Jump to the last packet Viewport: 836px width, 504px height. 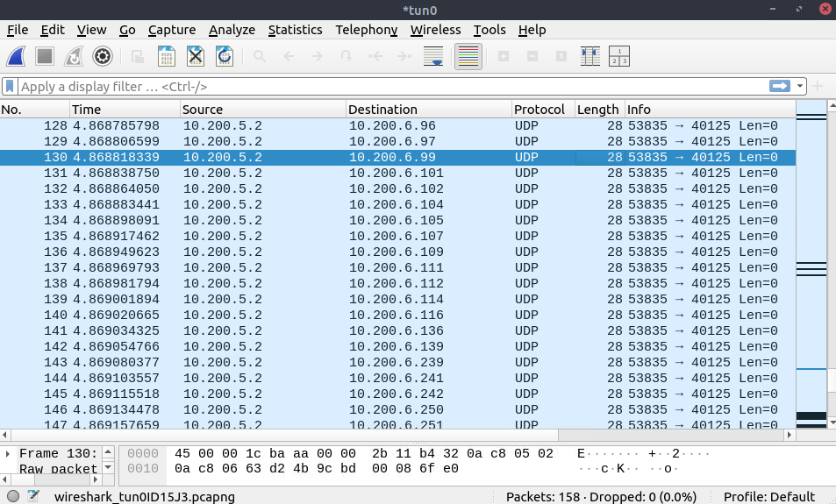(404, 56)
